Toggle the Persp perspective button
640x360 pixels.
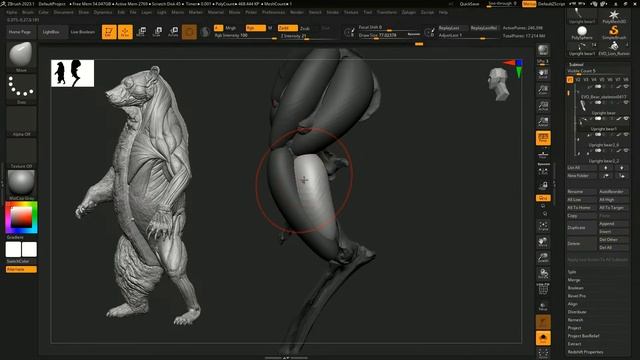[x=543, y=138]
